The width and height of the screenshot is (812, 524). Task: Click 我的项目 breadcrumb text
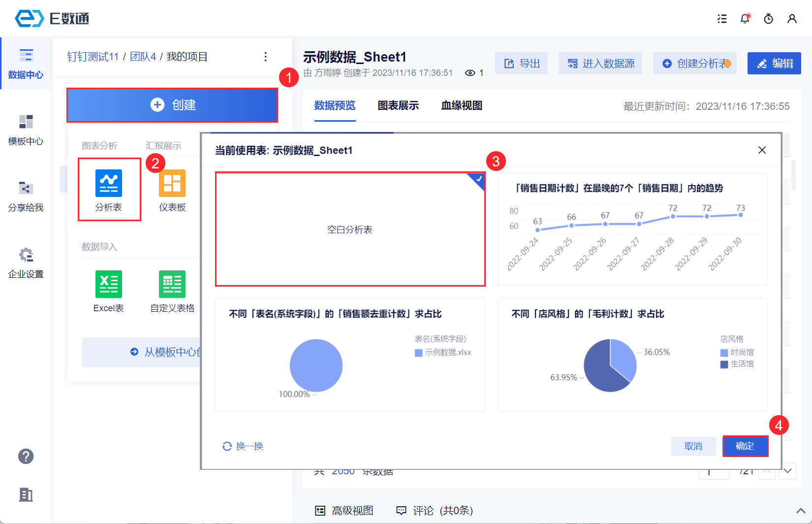pos(187,57)
